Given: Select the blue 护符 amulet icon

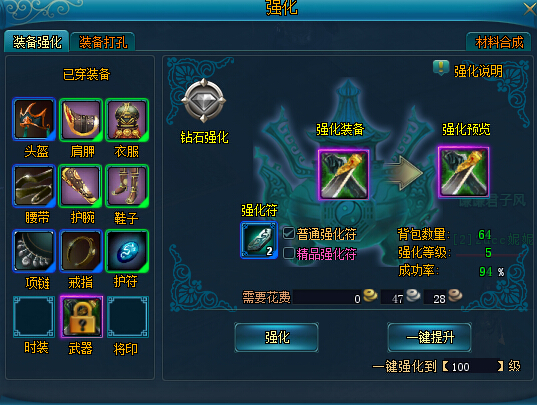Looking at the screenshot, I should click(127, 251).
